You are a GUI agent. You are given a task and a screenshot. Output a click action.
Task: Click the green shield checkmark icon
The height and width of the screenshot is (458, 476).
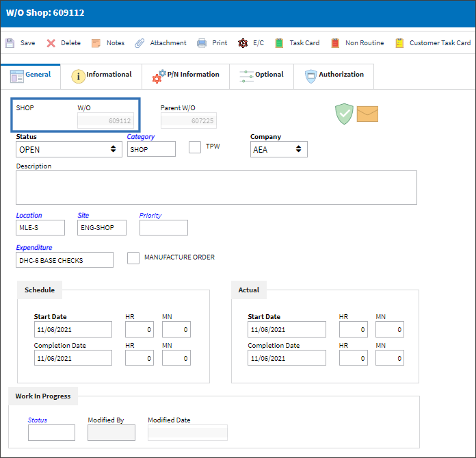[x=344, y=114]
